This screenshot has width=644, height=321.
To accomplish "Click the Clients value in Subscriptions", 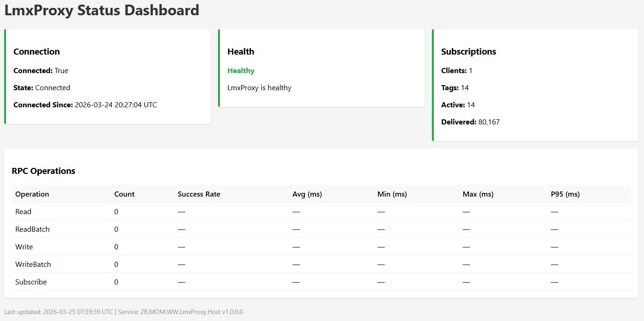I will tap(470, 71).
